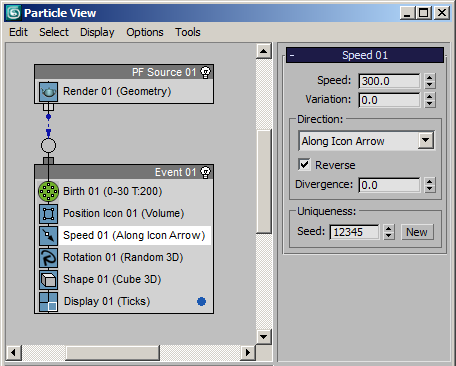Open the Options menu
Screen dimensions: 456x366
pyautogui.click(x=145, y=32)
